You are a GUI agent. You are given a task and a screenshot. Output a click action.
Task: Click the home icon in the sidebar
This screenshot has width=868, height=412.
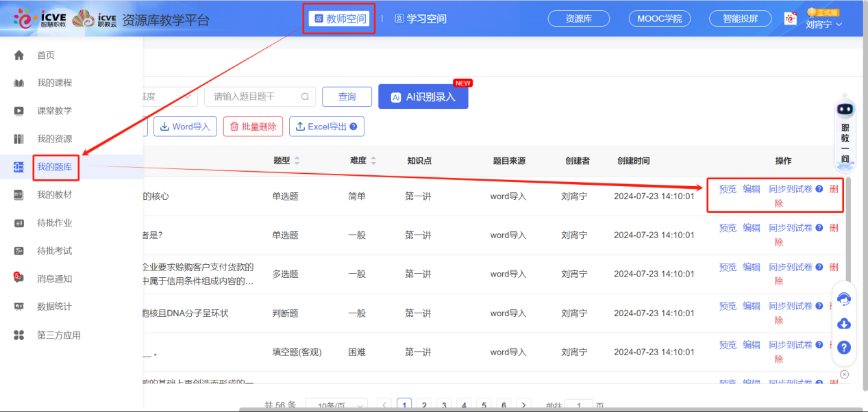click(19, 55)
